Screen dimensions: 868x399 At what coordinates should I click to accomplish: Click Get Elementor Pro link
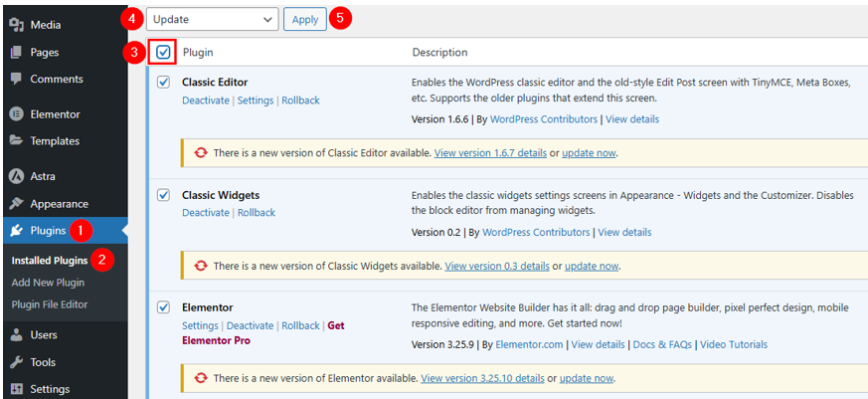(263, 333)
